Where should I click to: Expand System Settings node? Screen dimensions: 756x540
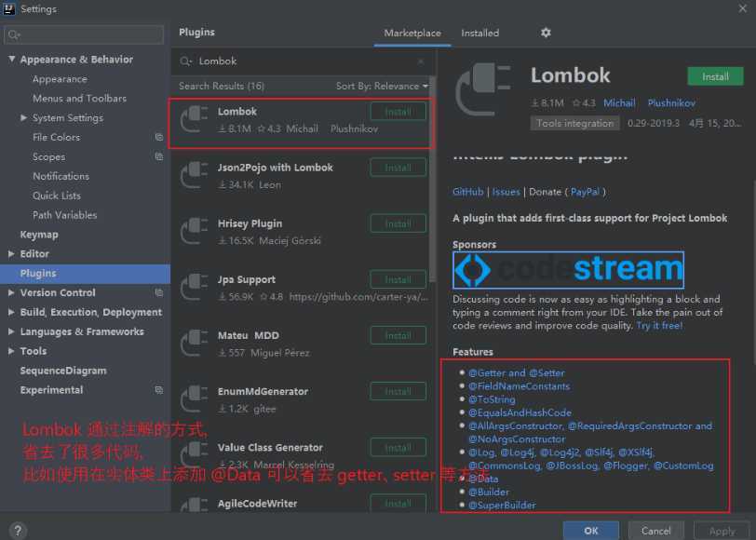click(23, 117)
